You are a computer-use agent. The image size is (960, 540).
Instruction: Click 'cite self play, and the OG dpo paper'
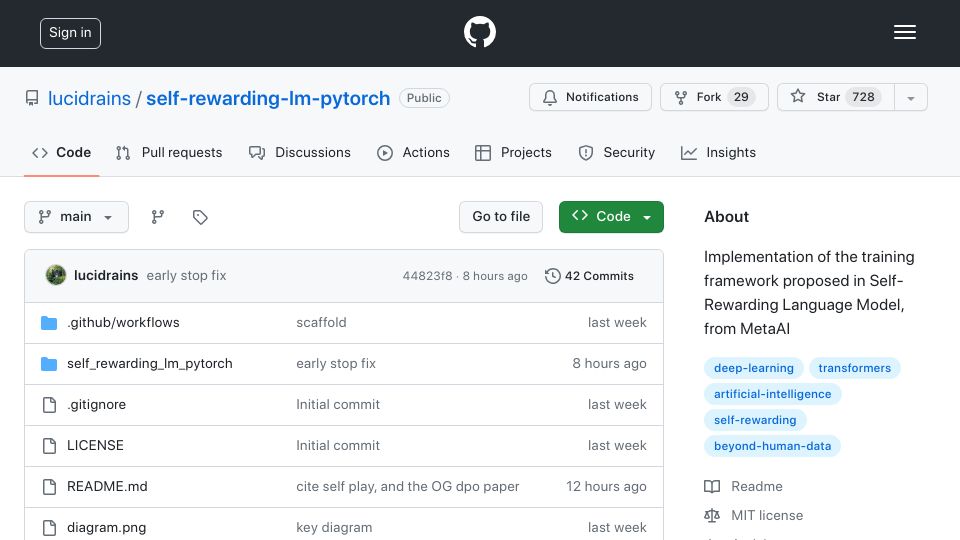tap(408, 487)
